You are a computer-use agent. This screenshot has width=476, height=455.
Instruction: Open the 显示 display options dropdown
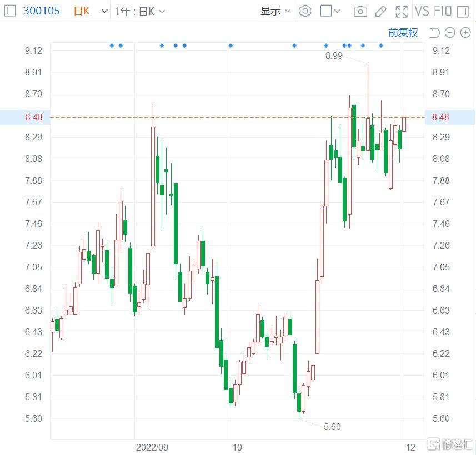pyautogui.click(x=275, y=11)
